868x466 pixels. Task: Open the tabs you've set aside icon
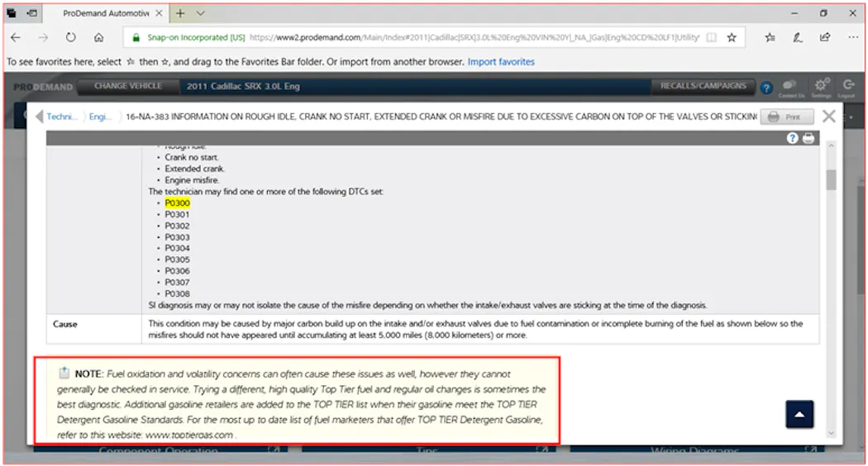tap(12, 13)
